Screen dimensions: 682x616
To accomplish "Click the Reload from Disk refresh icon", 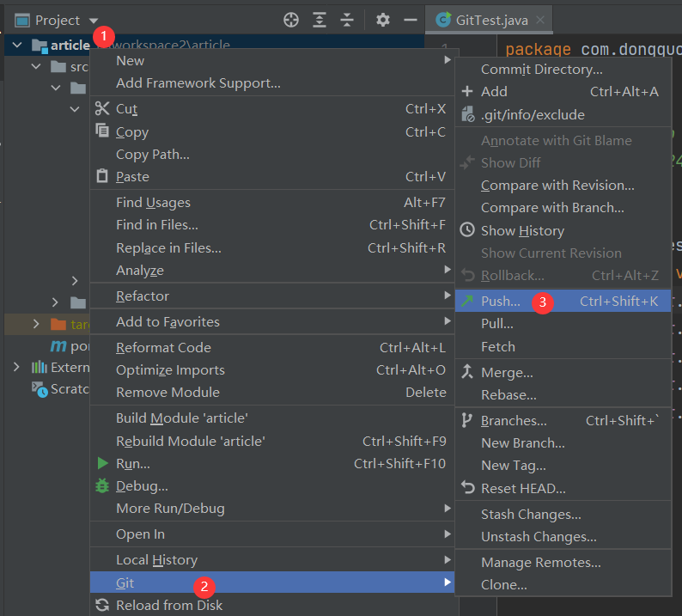I will (x=102, y=605).
